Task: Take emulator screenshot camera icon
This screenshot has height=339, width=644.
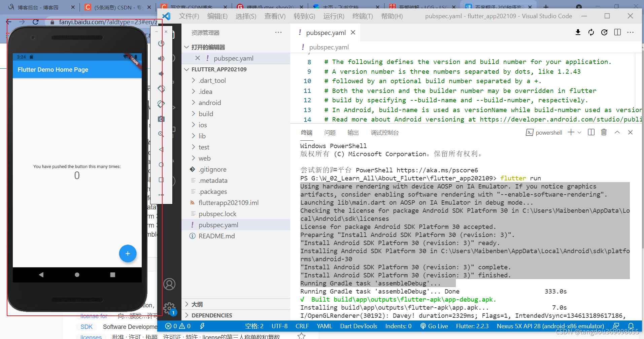Action: tap(161, 119)
